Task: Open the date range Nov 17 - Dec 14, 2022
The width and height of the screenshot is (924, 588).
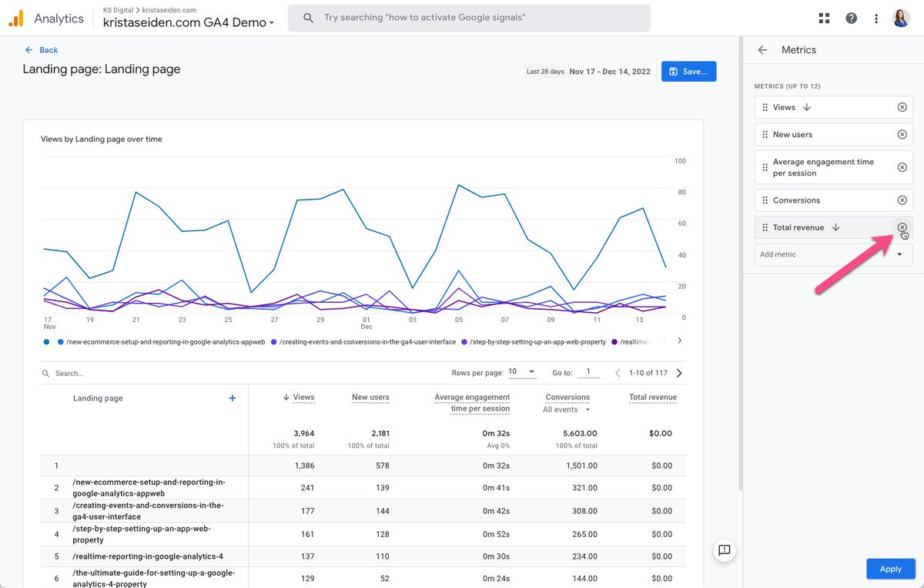Action: pyautogui.click(x=610, y=72)
